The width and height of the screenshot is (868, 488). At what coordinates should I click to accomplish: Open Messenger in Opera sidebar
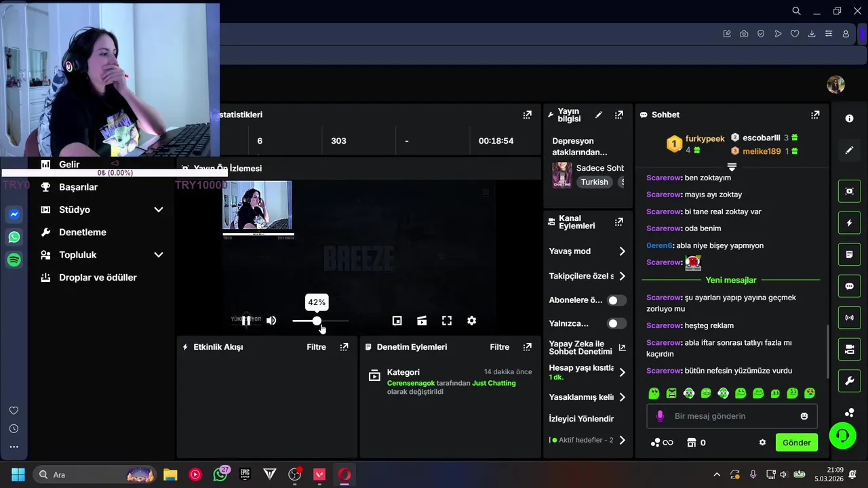[x=14, y=215]
